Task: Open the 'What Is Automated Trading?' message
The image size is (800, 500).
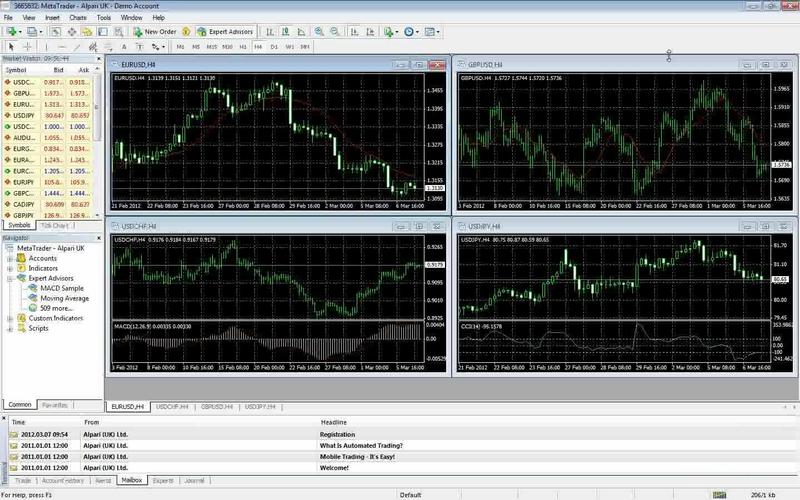Action: click(x=361, y=445)
